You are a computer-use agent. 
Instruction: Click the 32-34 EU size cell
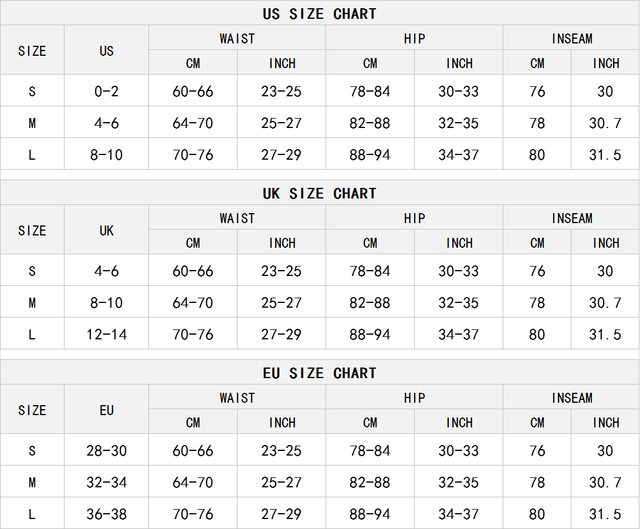tap(107, 483)
